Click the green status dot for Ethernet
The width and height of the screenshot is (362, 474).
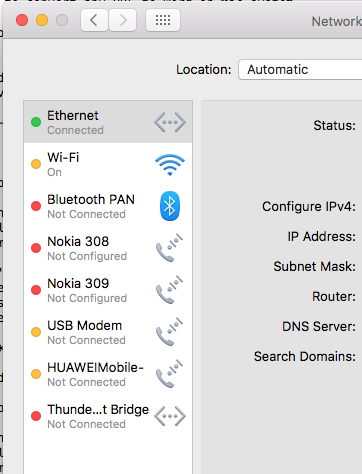click(36, 122)
